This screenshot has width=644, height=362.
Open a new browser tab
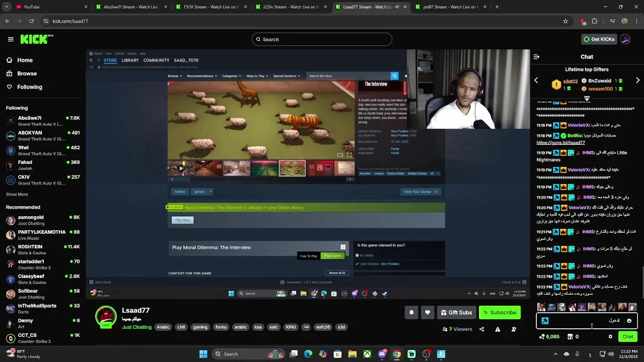[497, 7]
